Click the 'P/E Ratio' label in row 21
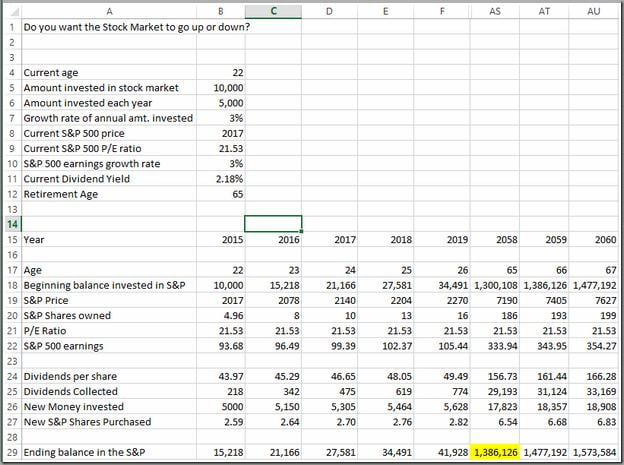624x465 pixels. 45,331
